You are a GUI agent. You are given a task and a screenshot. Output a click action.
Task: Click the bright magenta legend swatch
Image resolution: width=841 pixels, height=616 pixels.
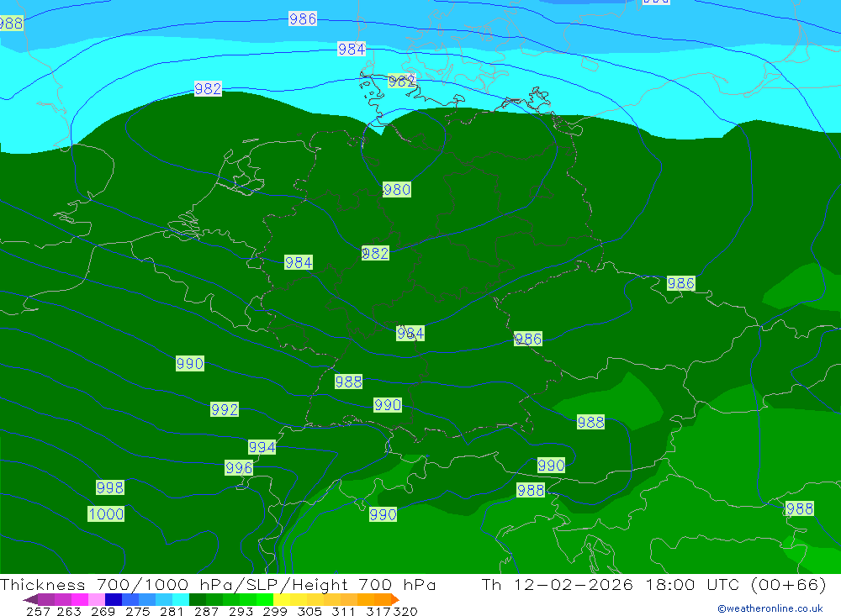click(x=80, y=599)
